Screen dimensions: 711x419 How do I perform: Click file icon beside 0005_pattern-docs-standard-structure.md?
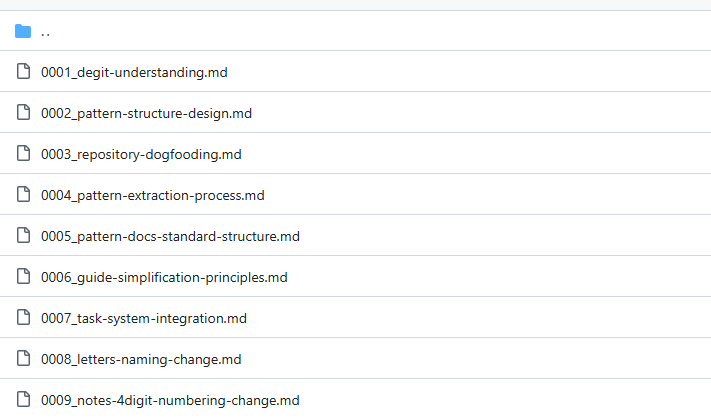coord(23,236)
